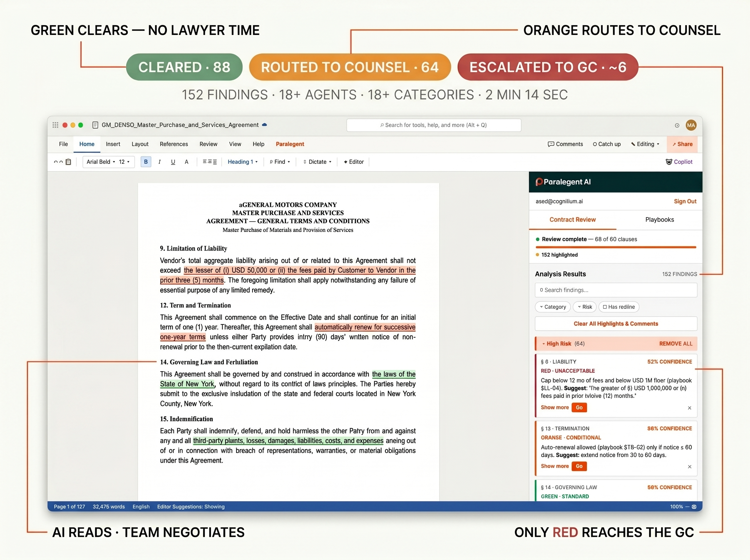The image size is (750, 560).
Task: Click the Share button
Action: [x=682, y=144]
